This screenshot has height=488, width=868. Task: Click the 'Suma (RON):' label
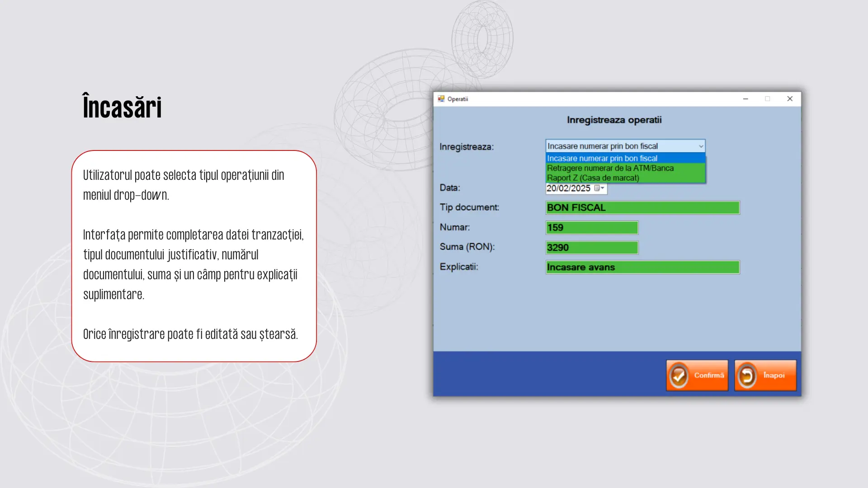[x=467, y=247]
